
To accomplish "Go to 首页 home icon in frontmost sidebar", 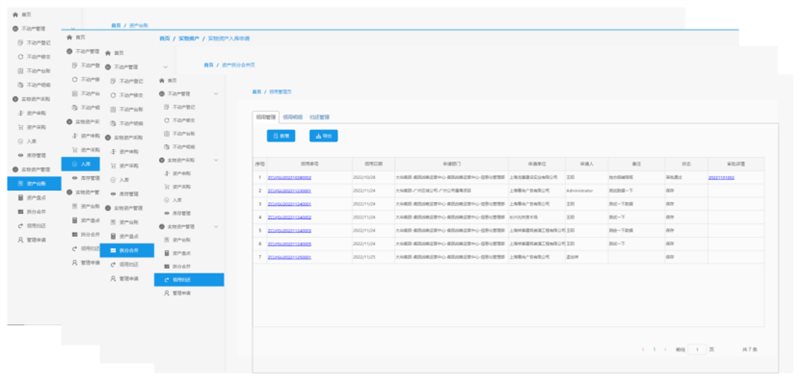I will coord(162,81).
